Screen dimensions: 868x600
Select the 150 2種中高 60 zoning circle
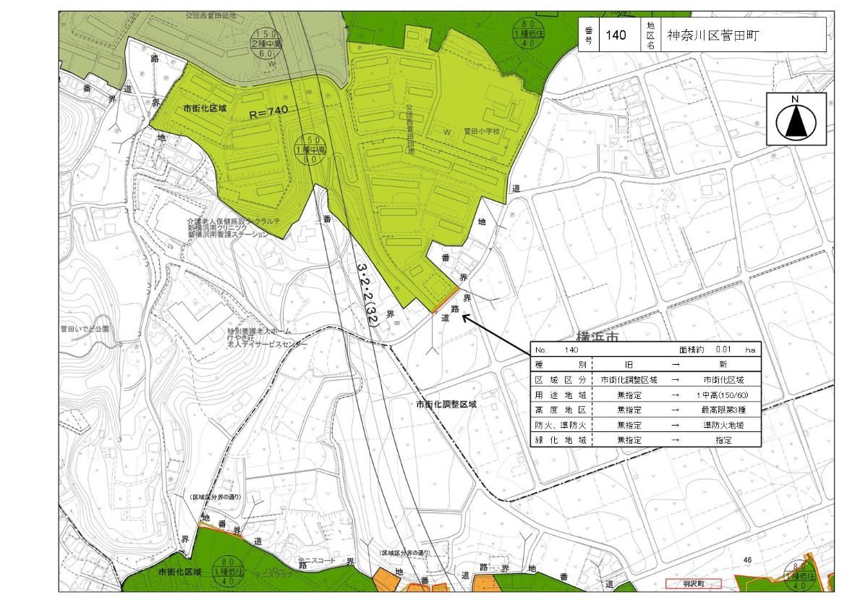(264, 43)
